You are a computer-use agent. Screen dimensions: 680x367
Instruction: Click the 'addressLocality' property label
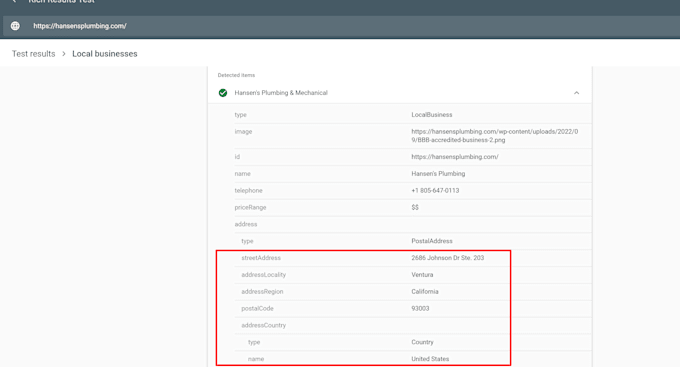coord(263,275)
